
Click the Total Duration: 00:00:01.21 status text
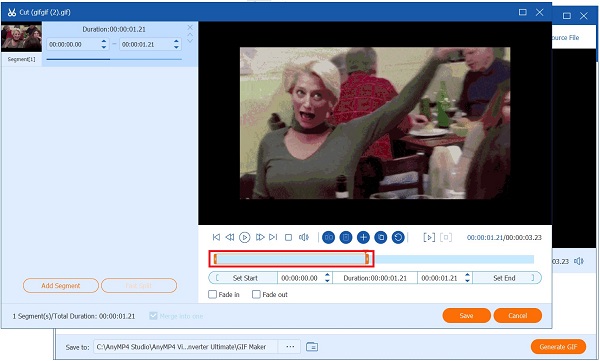tap(94, 316)
